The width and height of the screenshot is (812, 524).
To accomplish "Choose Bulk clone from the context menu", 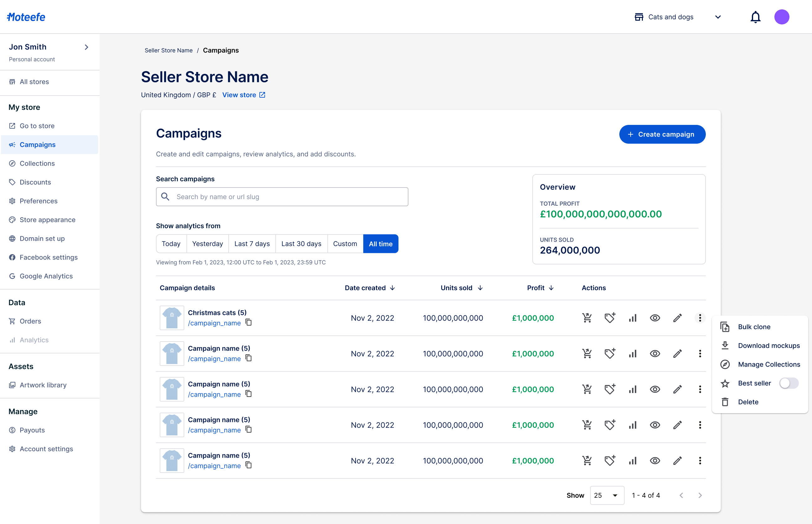I will [x=754, y=327].
